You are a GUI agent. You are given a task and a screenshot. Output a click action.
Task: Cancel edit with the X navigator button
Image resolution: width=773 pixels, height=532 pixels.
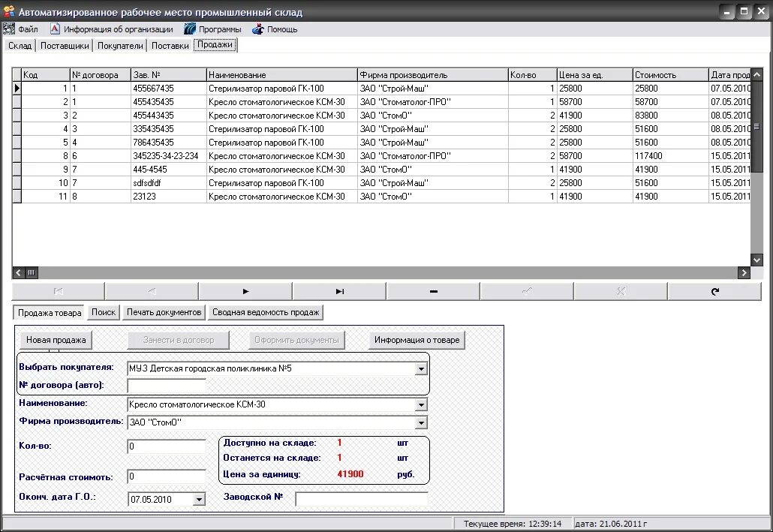pyautogui.click(x=621, y=291)
